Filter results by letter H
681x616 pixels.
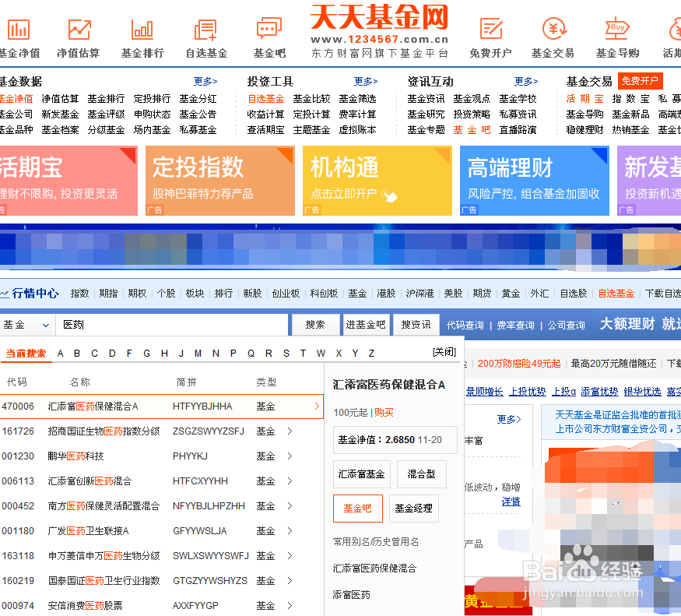(164, 354)
